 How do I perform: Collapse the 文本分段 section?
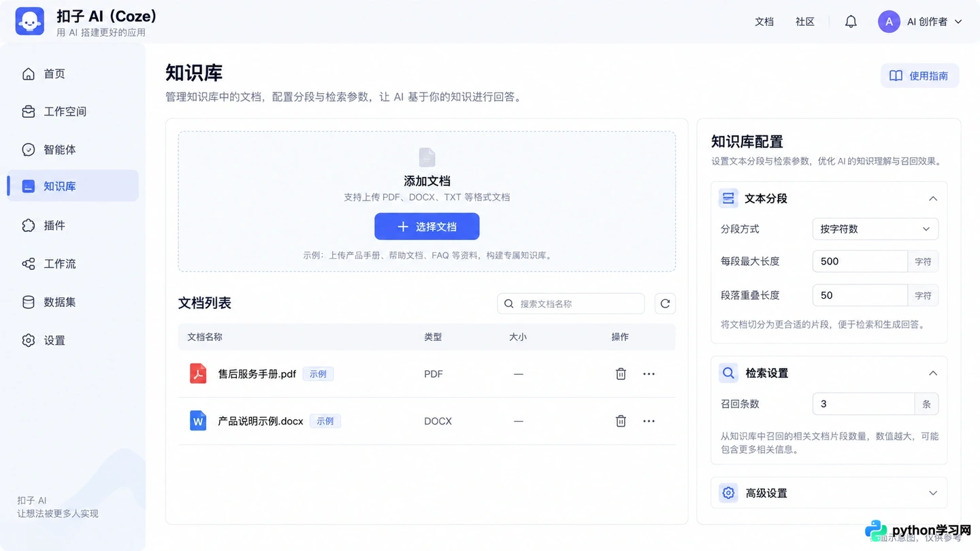(x=933, y=199)
